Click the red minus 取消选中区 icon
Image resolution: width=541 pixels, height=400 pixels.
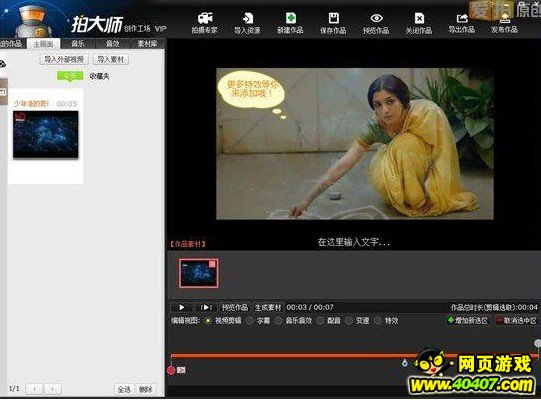[x=500, y=320]
